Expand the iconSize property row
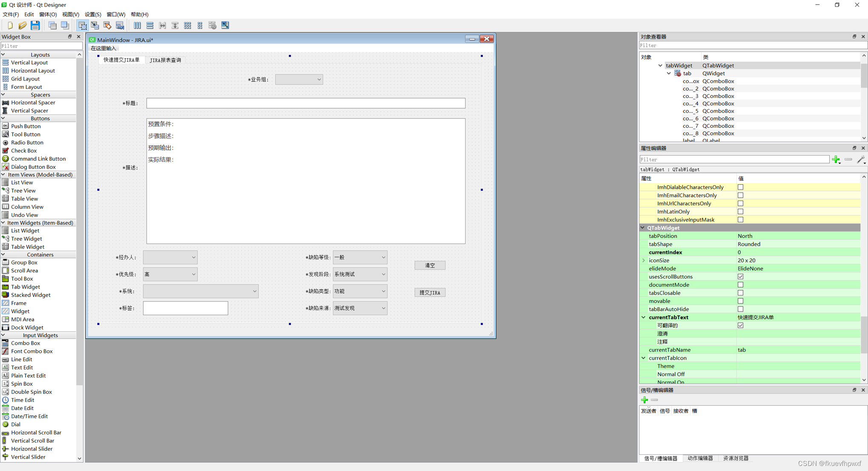Screen dimensions: 868x471 click(644, 260)
